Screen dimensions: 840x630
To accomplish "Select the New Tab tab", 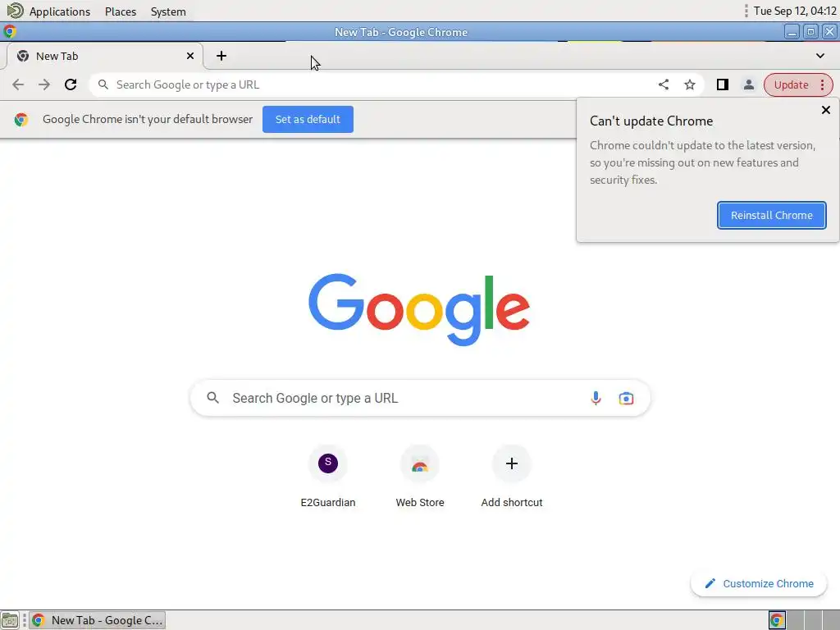I will click(x=104, y=56).
